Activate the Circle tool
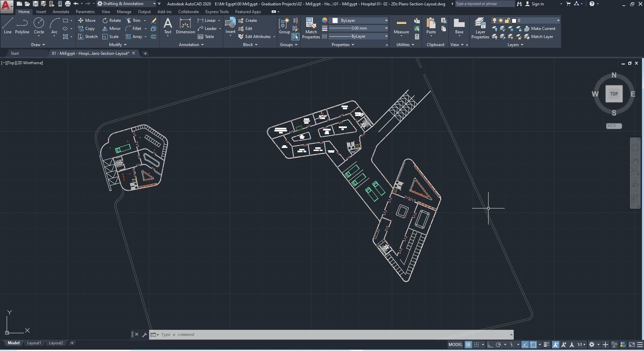This screenshot has height=351, width=644. click(39, 26)
